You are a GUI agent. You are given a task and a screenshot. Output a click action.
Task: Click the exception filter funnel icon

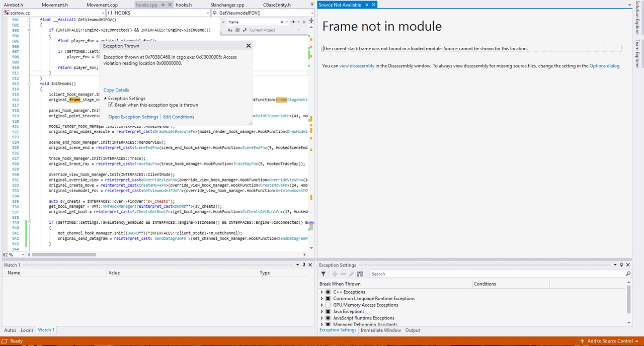323,274
